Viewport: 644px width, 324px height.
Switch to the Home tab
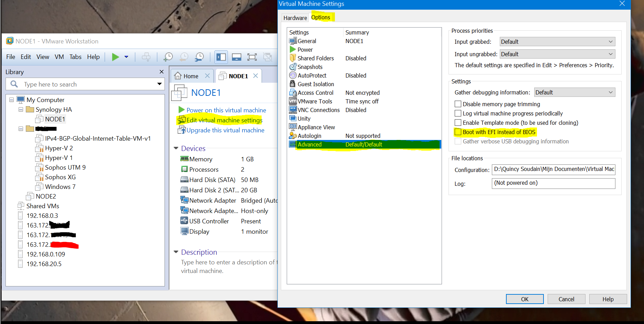click(x=190, y=76)
